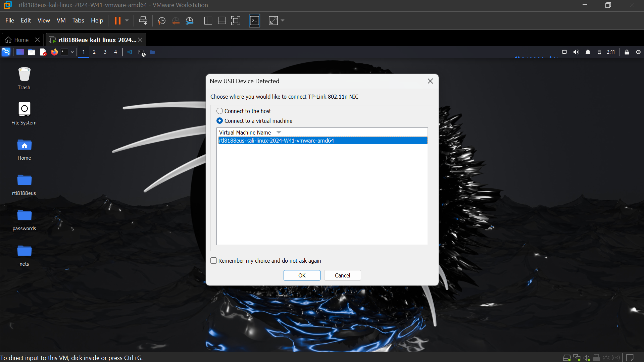The width and height of the screenshot is (644, 362).
Task: Select the Trash desktop icon
Action: pos(24,79)
